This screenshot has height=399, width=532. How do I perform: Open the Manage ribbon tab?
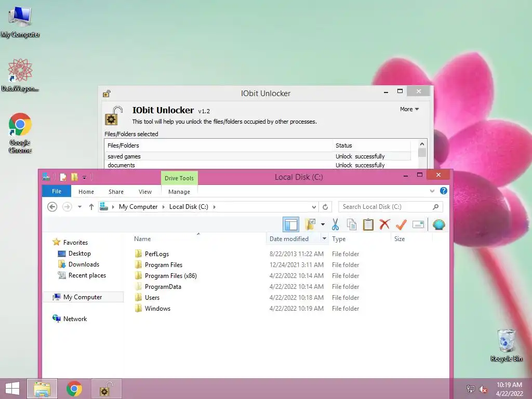[179, 192]
